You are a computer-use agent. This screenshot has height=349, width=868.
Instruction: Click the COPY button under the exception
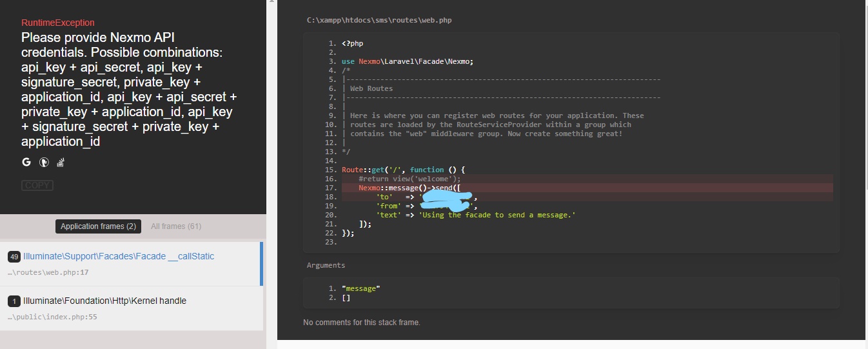click(37, 185)
